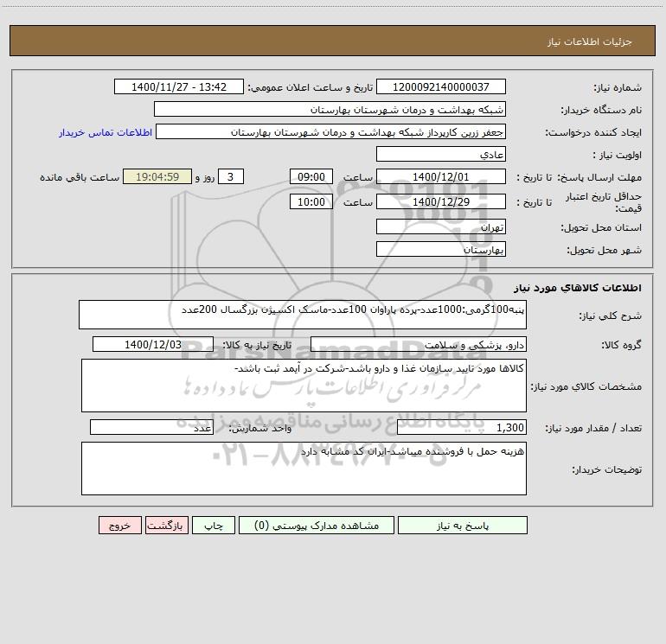Click the تاریخ و ساعت اعلان عمومی label

coord(310,87)
